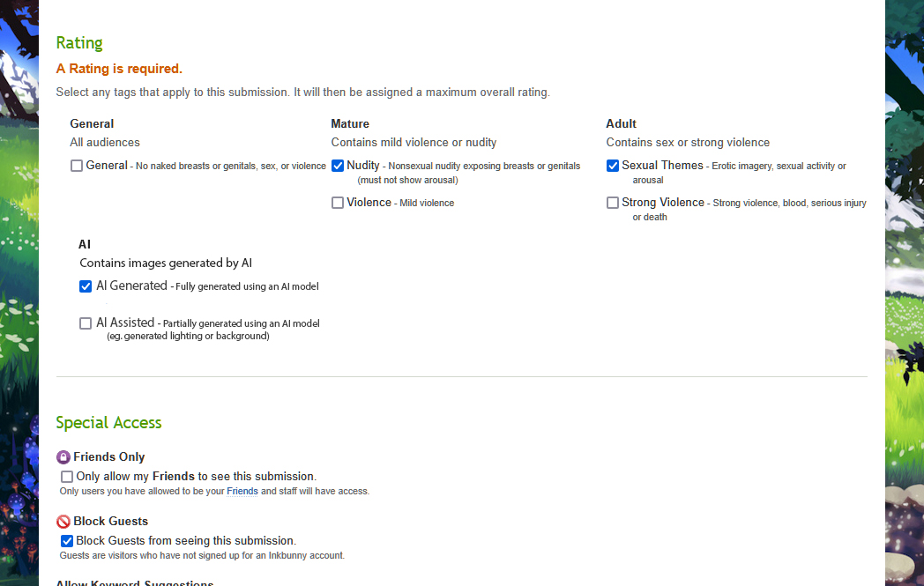This screenshot has height=586, width=924.
Task: Uncheck the Nudity rating checkbox
Action: [338, 166]
